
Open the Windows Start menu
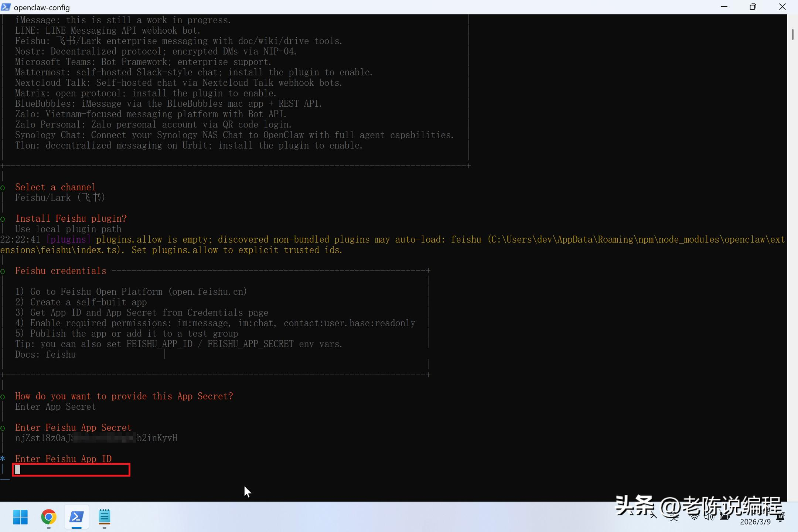pyautogui.click(x=20, y=517)
